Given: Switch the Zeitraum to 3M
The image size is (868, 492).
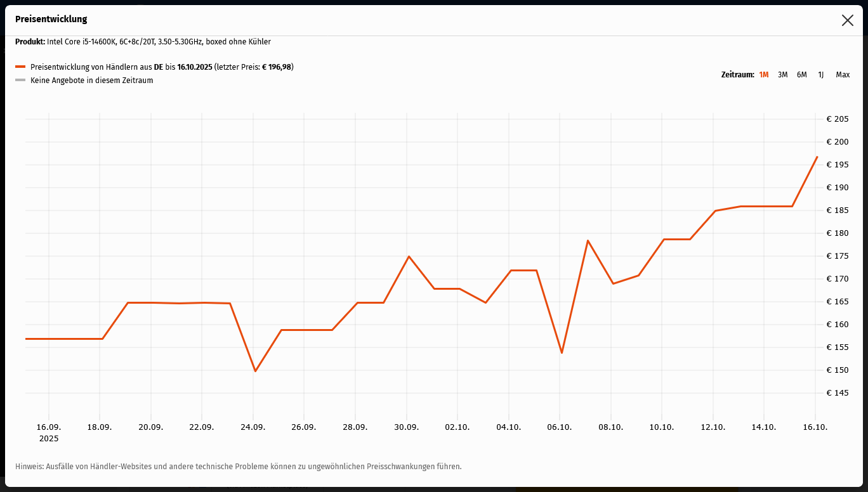Looking at the screenshot, I should pos(782,75).
